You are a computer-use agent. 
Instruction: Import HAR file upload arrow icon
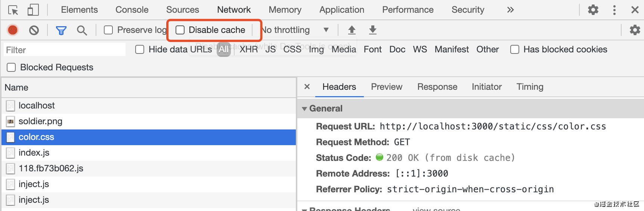click(352, 30)
